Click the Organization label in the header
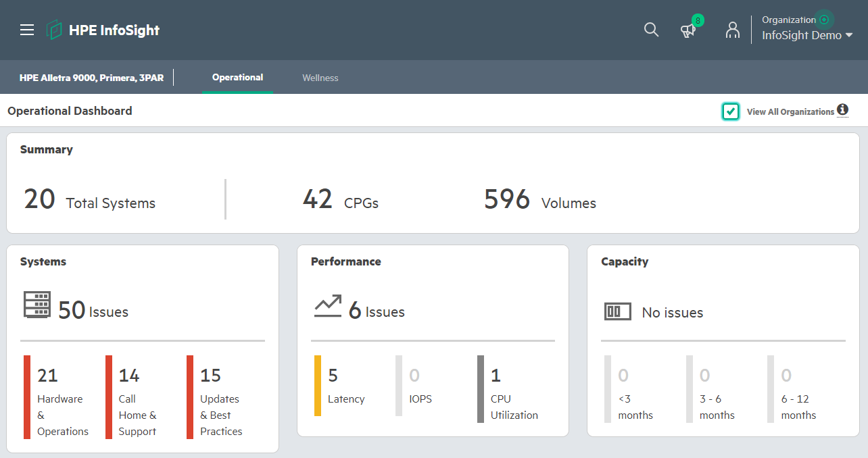 [x=789, y=20]
